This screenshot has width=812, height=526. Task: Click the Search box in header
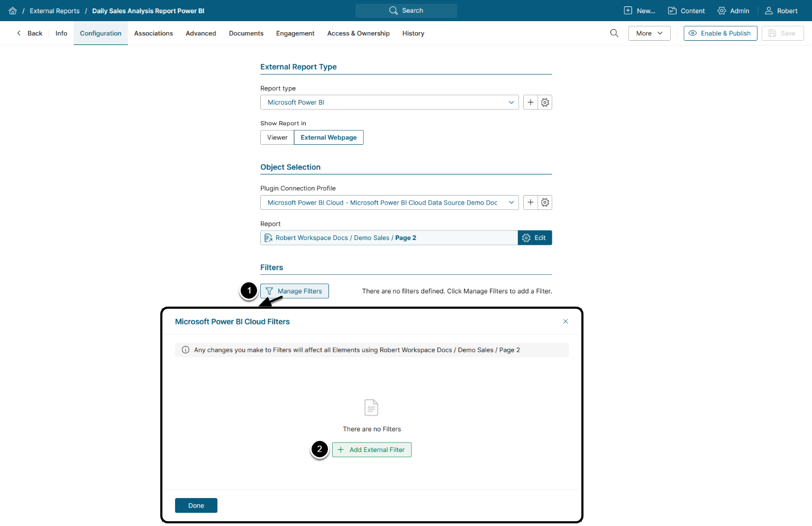[x=406, y=11]
